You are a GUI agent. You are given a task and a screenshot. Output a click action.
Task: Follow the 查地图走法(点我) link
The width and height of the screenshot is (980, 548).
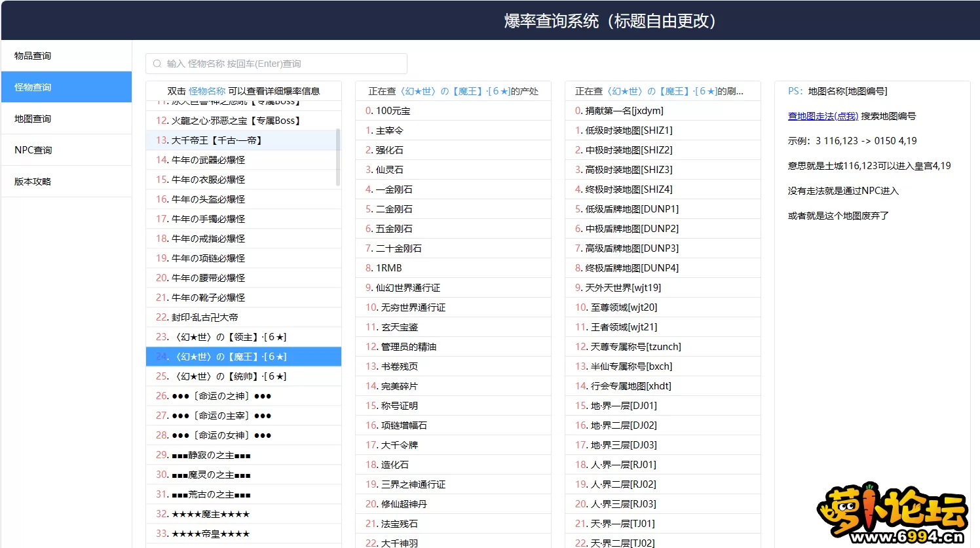point(823,116)
